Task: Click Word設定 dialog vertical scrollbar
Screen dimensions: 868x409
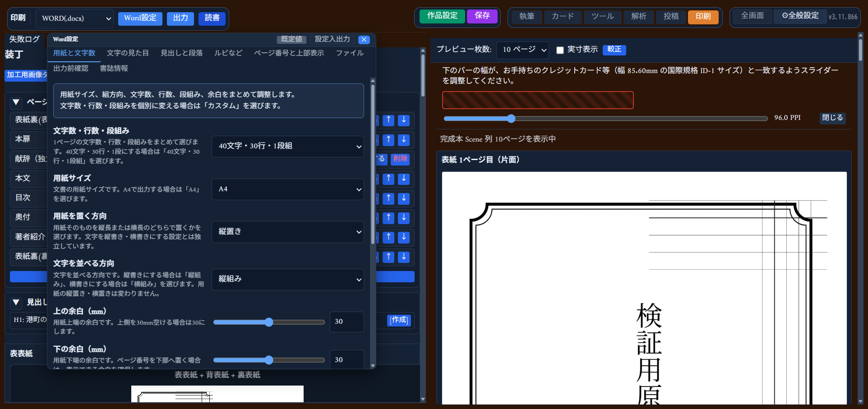Action: click(373, 165)
